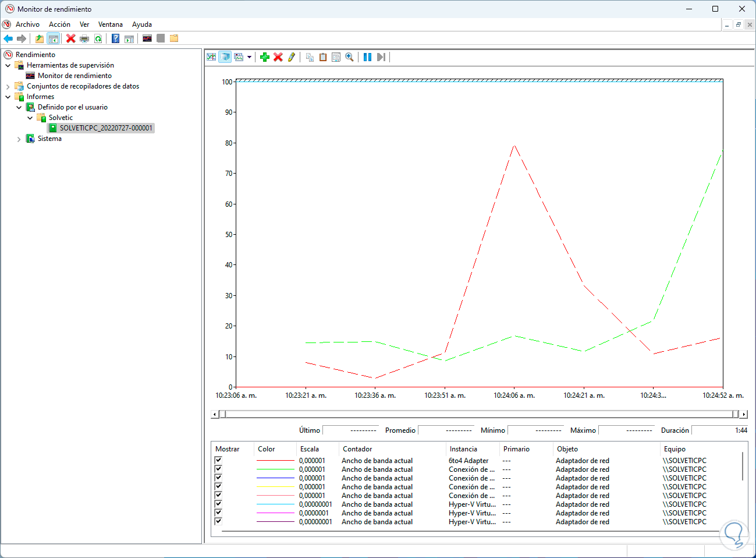Click the blue back arrow in toolbar
Viewport: 756px width, 558px height.
point(8,38)
